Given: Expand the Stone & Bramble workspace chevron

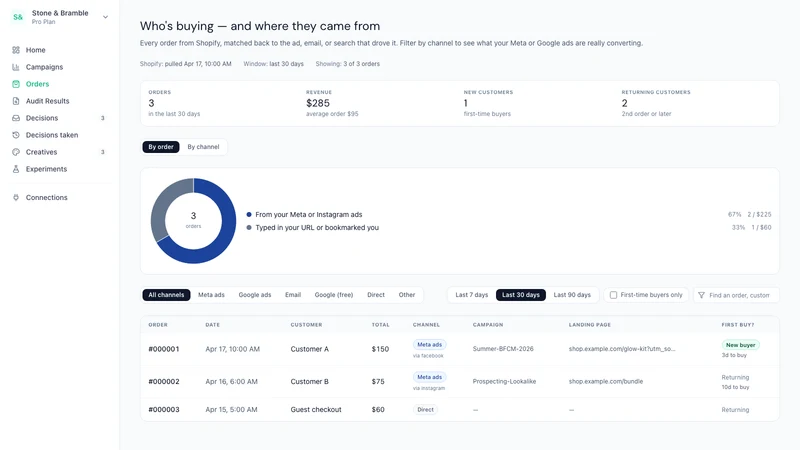Looking at the screenshot, I should (x=105, y=17).
